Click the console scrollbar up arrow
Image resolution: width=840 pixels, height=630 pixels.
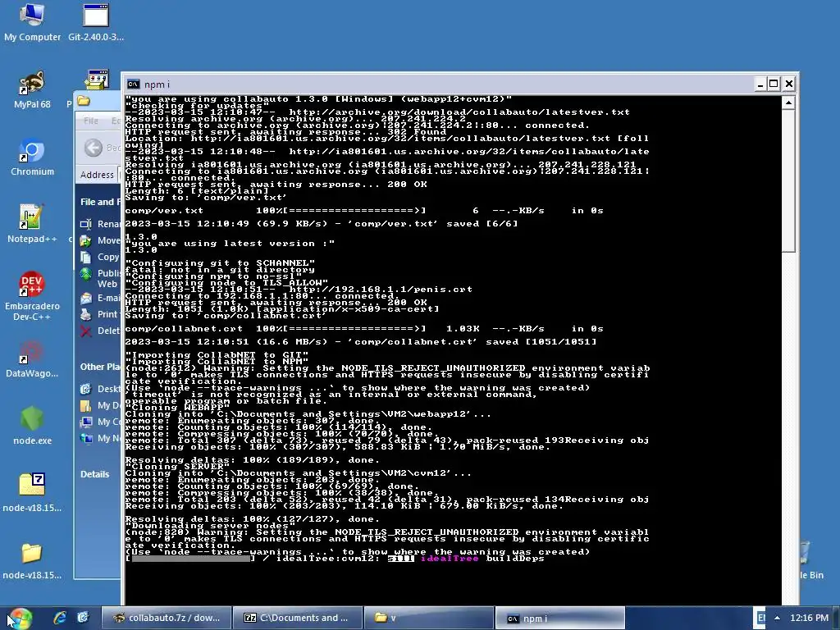pos(788,103)
